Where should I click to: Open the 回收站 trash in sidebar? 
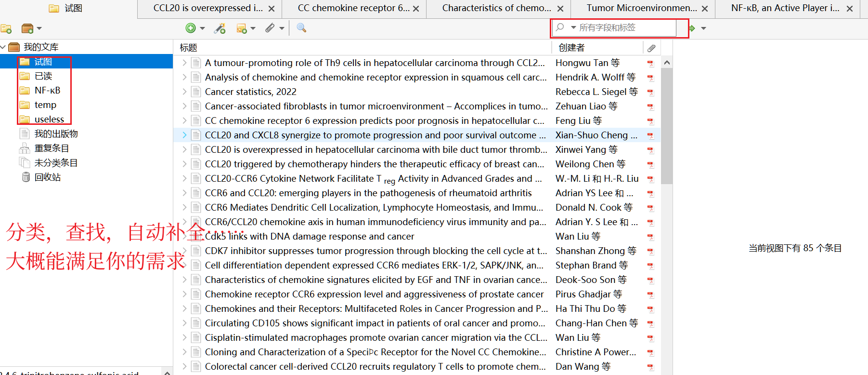coord(47,177)
